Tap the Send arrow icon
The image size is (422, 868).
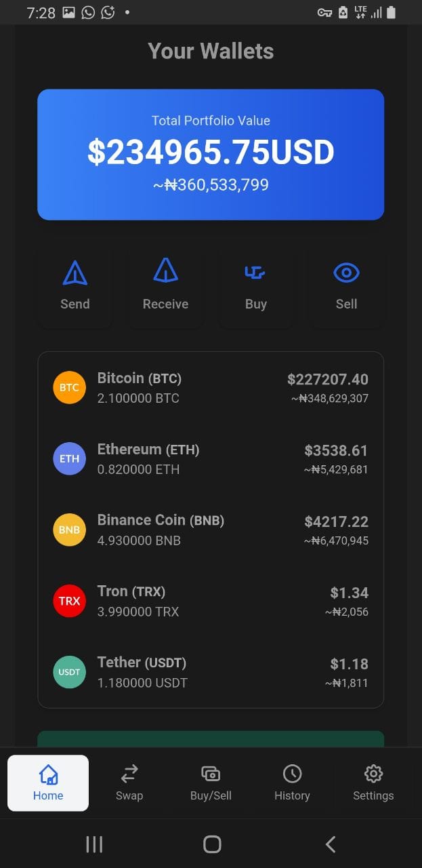(x=75, y=273)
